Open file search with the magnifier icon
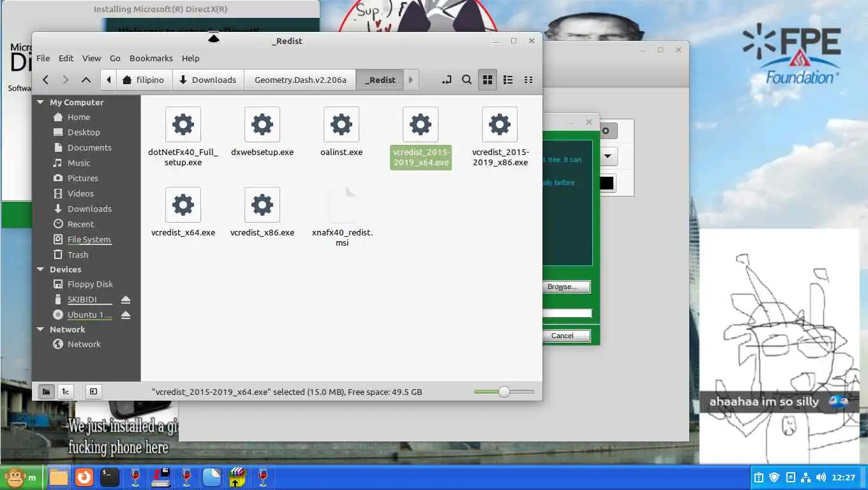This screenshot has width=868, height=490. click(x=467, y=80)
